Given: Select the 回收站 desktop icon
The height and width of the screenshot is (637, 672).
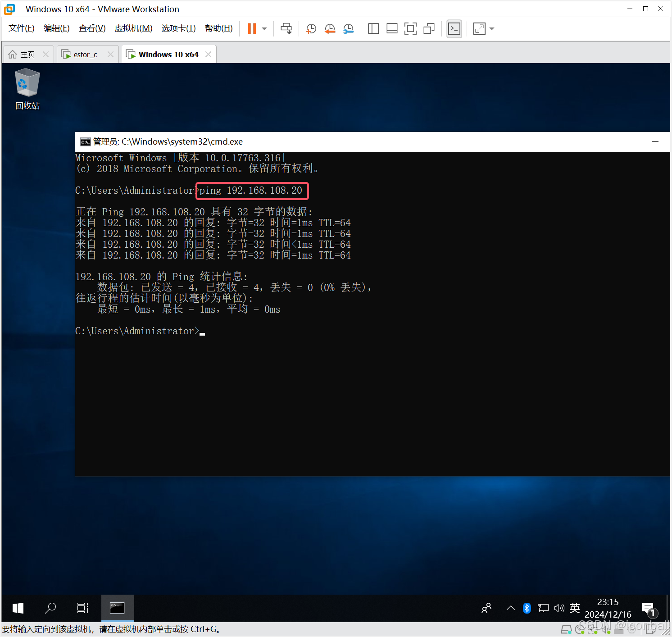Looking at the screenshot, I should (27, 89).
